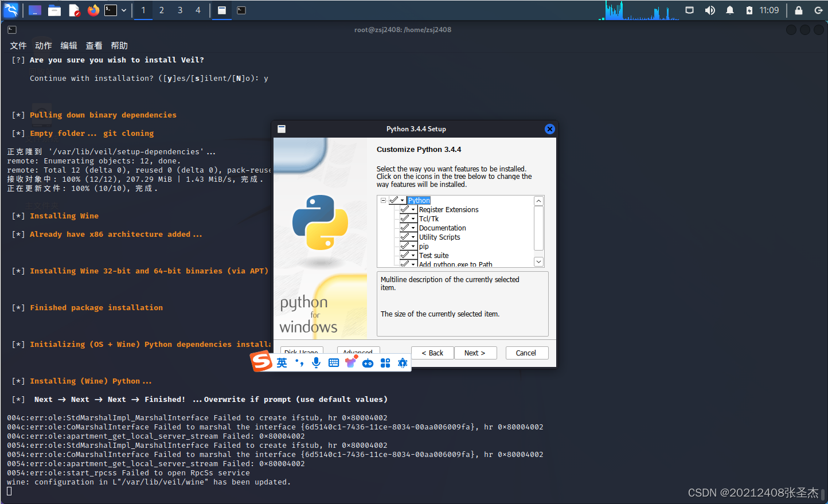
Task: Open the terminal 帮助 menu
Action: point(119,46)
